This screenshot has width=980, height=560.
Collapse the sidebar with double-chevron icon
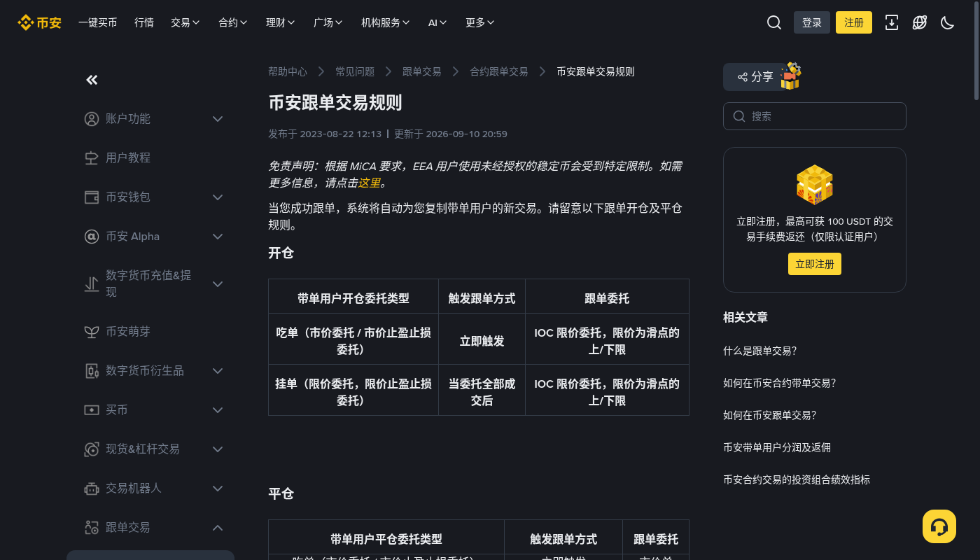point(92,80)
